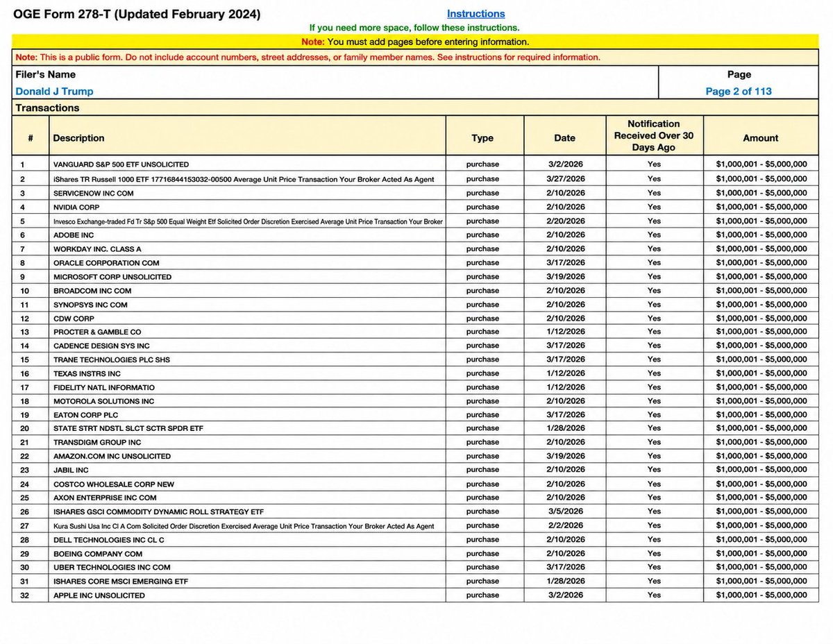
Task: Click the iShares TR Russell 1000 ETF description
Action: 244,179
